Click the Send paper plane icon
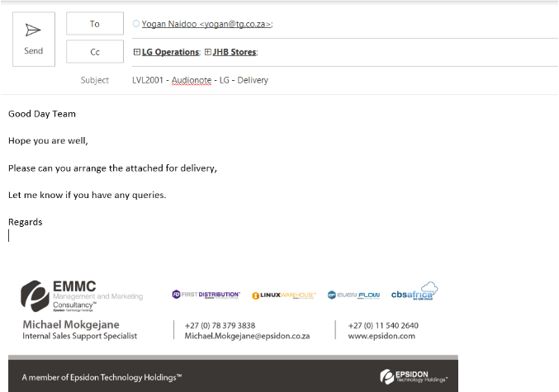559x392 pixels. (33, 31)
